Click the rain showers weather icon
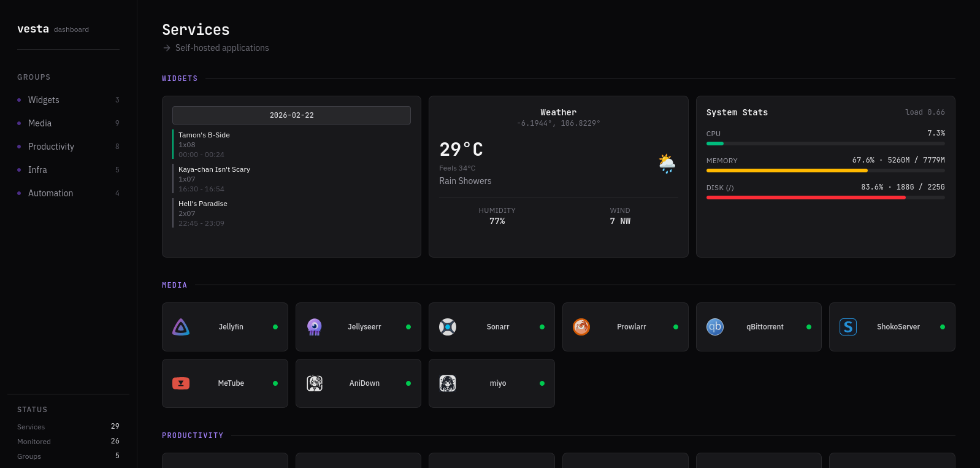The width and height of the screenshot is (980, 468). (667, 164)
